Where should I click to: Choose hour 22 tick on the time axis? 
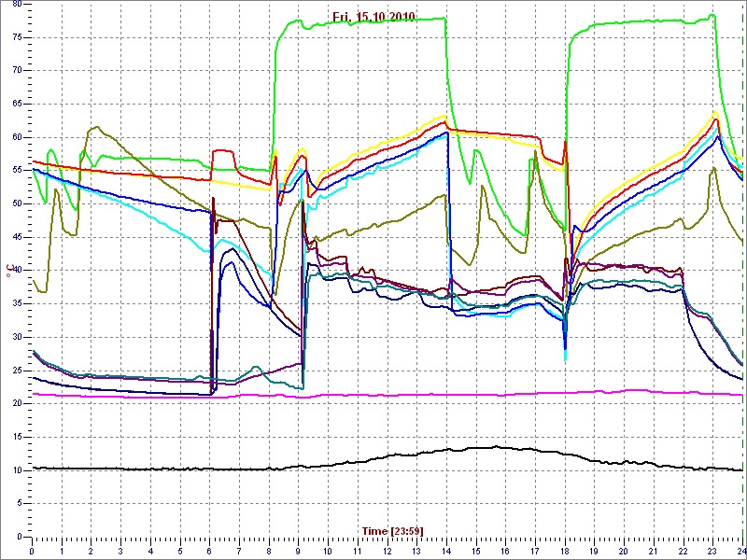(683, 551)
